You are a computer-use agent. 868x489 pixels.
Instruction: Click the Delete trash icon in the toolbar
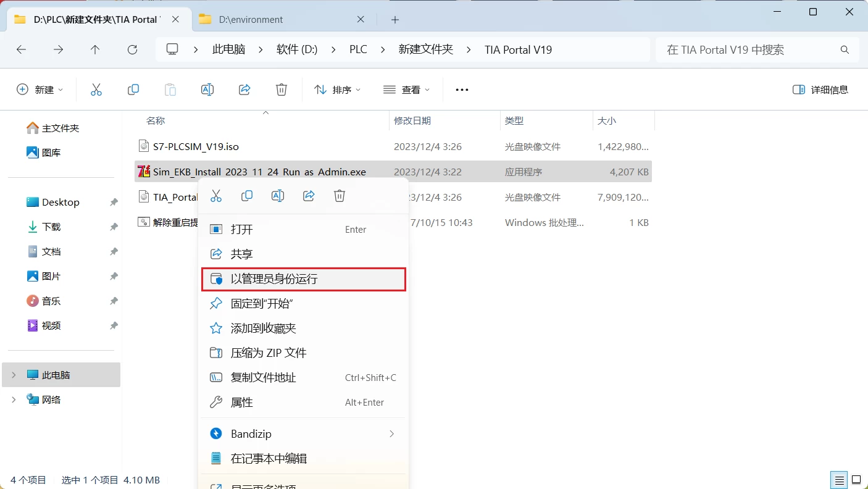pyautogui.click(x=282, y=90)
